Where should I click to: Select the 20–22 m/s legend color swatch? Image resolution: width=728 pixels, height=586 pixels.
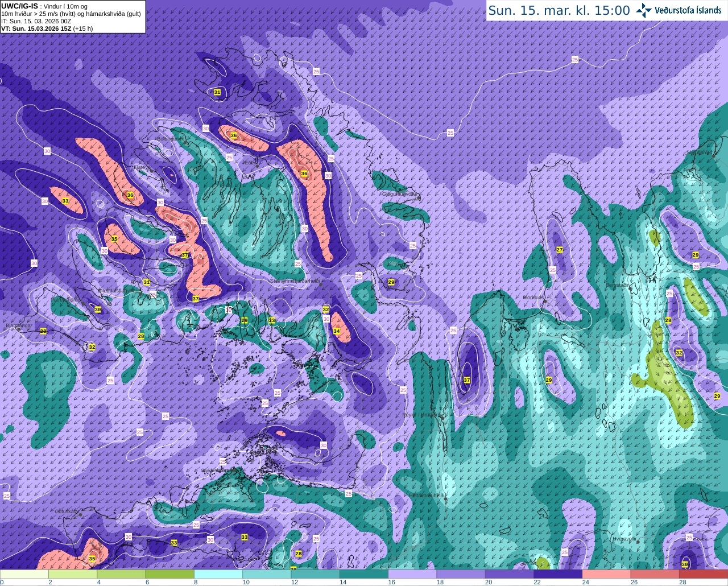[510, 574]
